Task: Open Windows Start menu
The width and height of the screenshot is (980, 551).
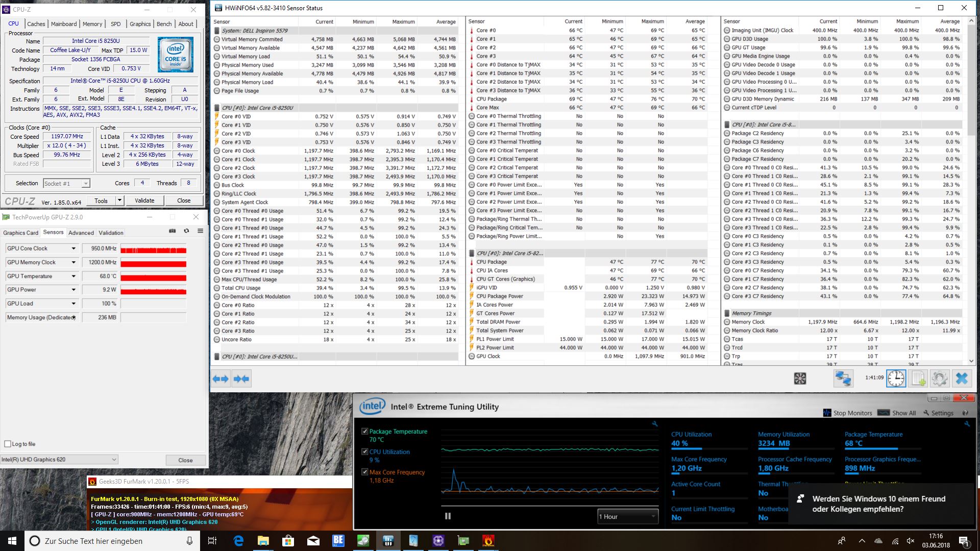Action: (12, 541)
